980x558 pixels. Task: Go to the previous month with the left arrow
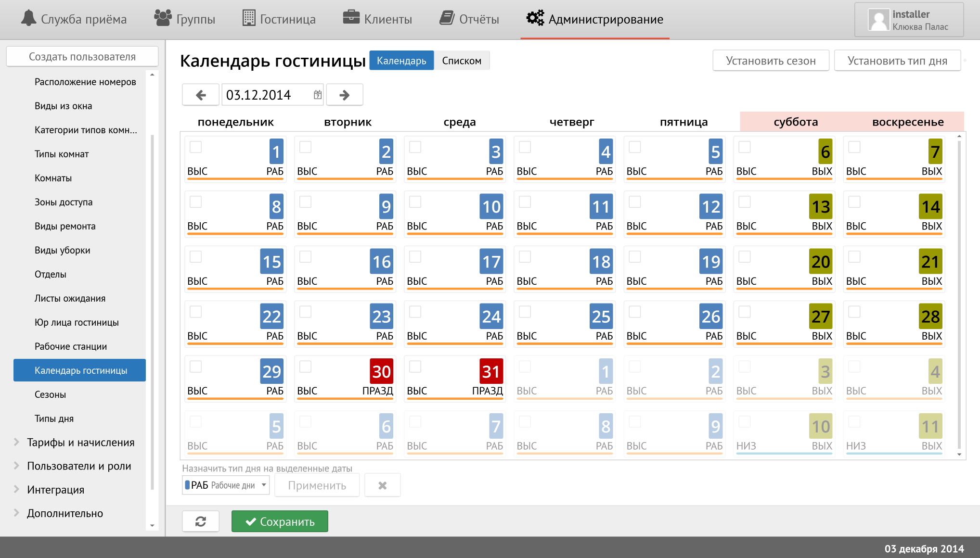pyautogui.click(x=201, y=95)
